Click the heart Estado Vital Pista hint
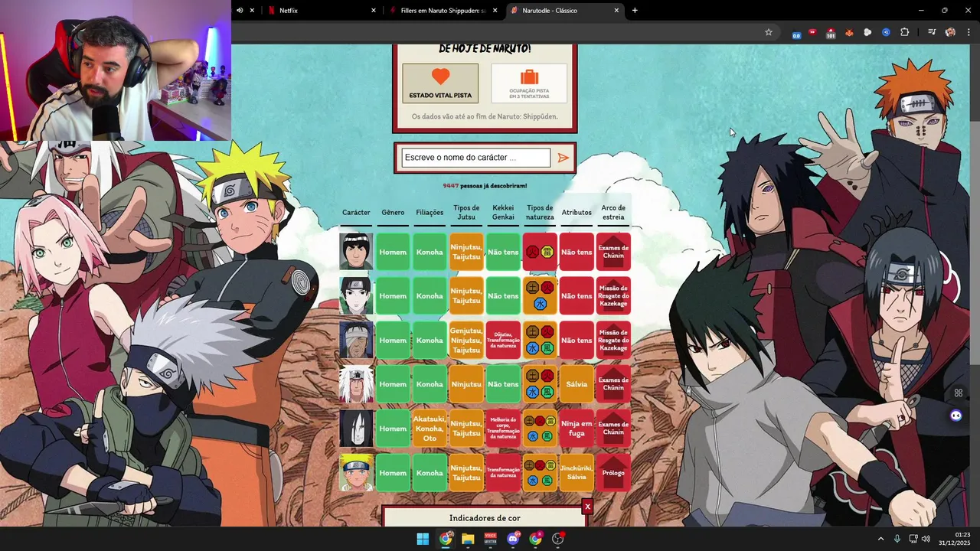The image size is (980, 551). (x=440, y=83)
